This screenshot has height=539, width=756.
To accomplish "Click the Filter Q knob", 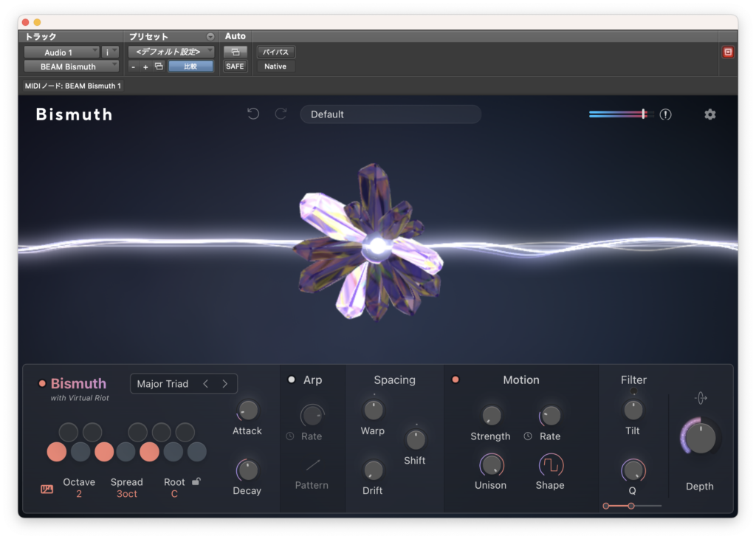I will pos(633,470).
